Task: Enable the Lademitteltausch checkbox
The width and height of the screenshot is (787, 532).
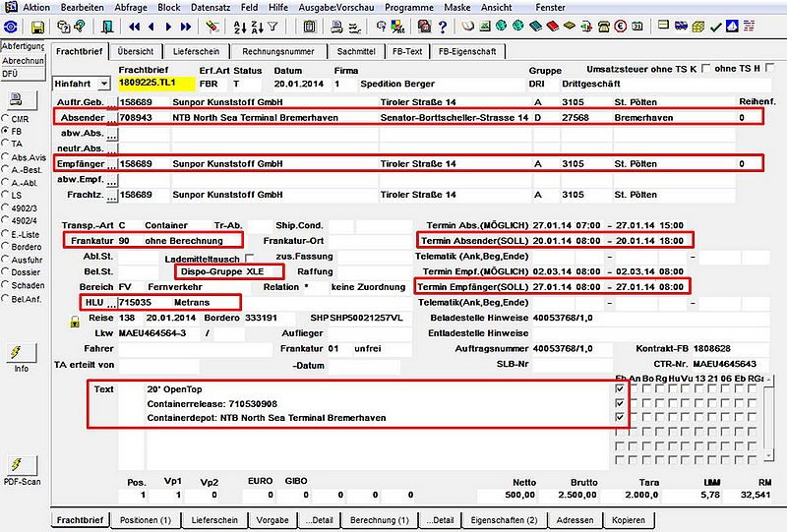Action: [x=249, y=258]
